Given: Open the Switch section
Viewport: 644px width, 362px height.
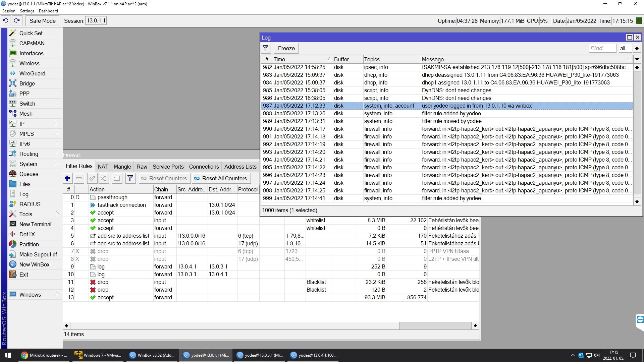Looking at the screenshot, I should pyautogui.click(x=27, y=104).
